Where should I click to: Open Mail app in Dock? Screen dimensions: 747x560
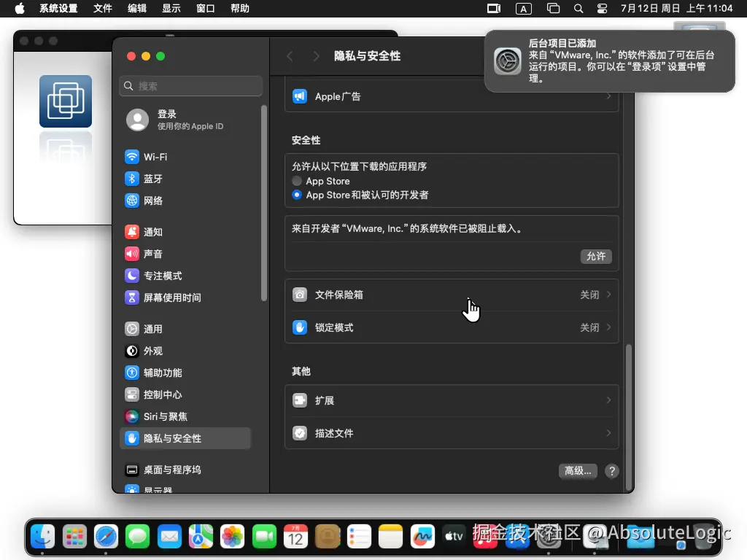click(x=169, y=537)
